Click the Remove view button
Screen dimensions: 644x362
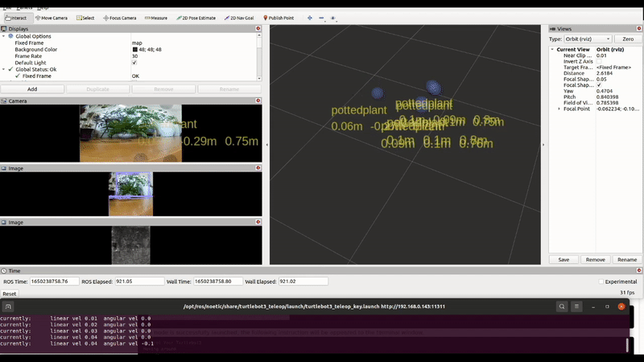pyautogui.click(x=596, y=260)
